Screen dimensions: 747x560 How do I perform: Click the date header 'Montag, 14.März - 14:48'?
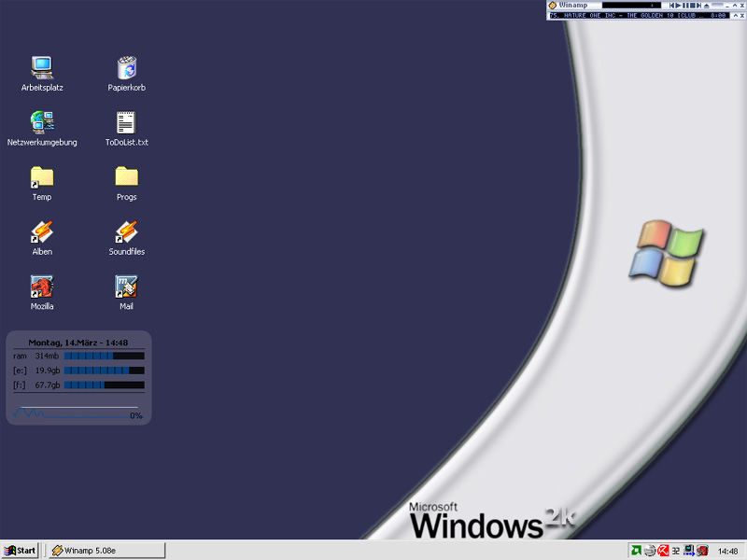[x=78, y=343]
